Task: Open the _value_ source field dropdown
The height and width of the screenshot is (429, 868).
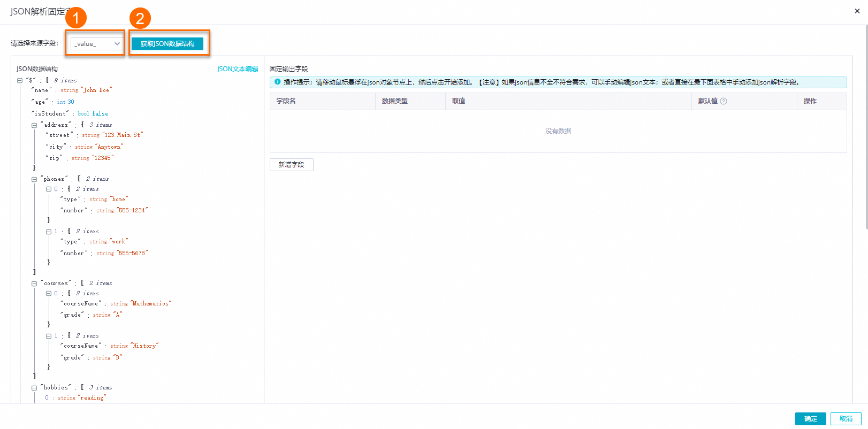Action: pyautogui.click(x=96, y=44)
